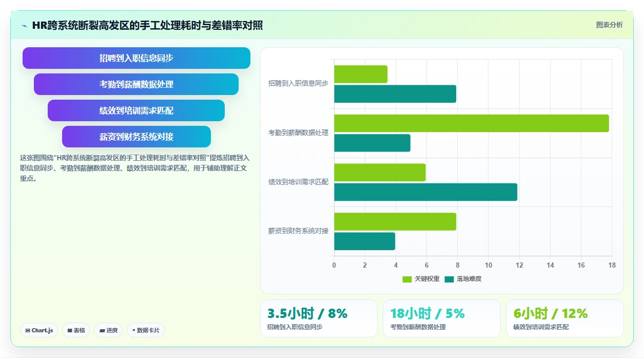Click 落地难度 bar for 招聘到入职信息同步

pyautogui.click(x=395, y=94)
